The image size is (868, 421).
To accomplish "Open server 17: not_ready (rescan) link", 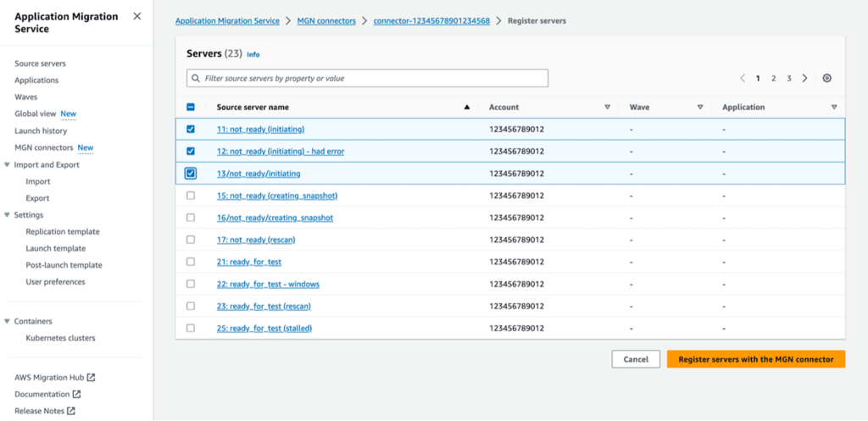I will (256, 240).
